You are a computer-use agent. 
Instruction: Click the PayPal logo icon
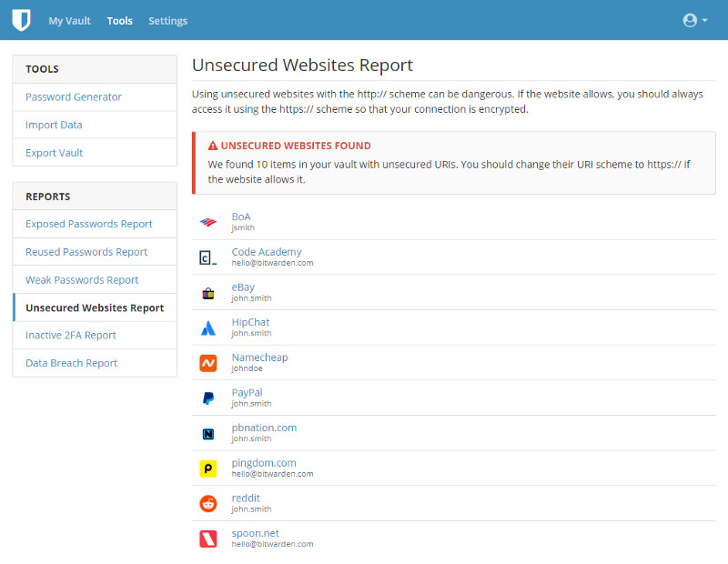pos(207,398)
